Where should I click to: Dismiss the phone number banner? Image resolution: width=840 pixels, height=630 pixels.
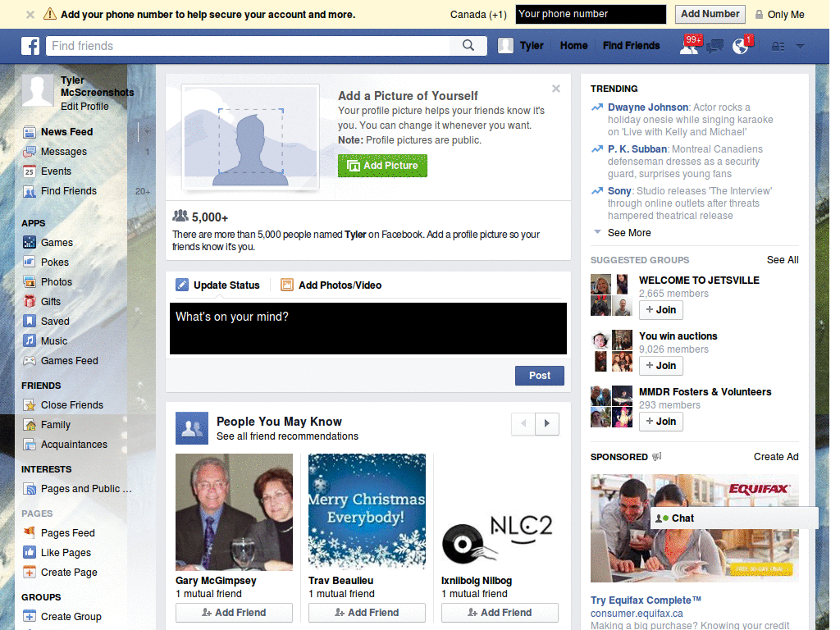coord(30,15)
